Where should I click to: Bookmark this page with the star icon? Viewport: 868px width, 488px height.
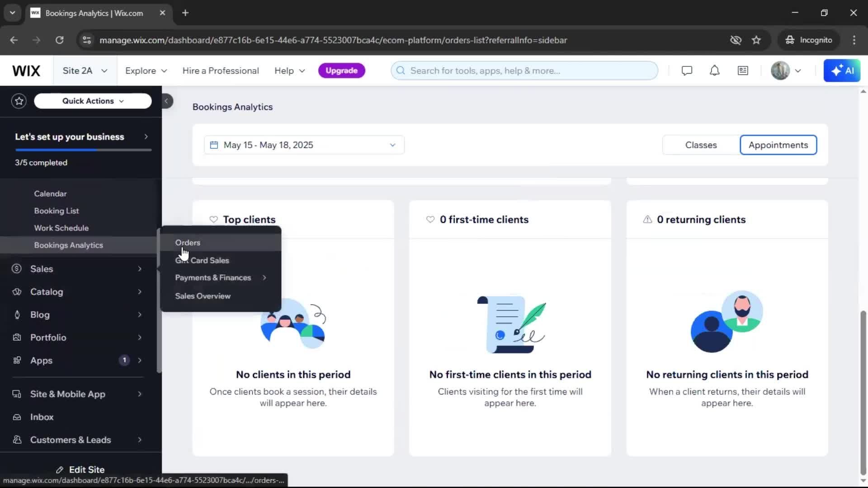click(756, 40)
